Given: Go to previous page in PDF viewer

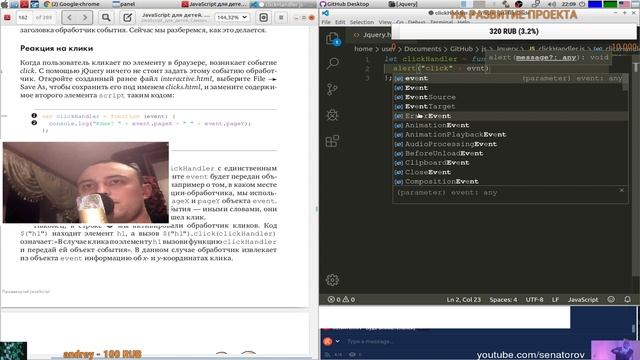Looking at the screenshot, I should (x=69, y=18).
